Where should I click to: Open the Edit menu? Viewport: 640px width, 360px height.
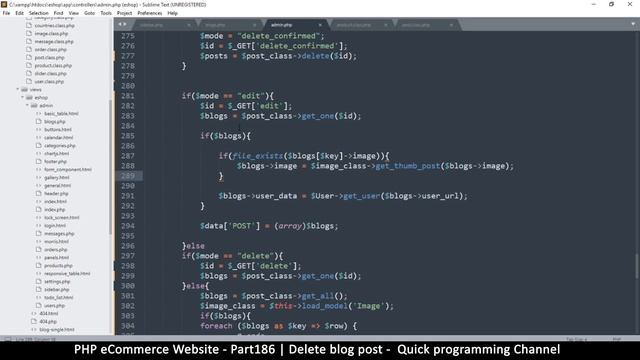coord(19,13)
